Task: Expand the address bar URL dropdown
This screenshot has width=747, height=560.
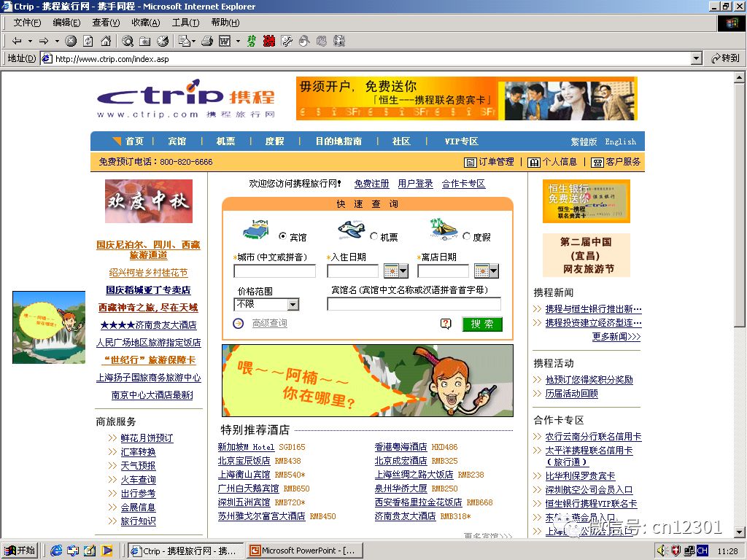Action: pos(697,58)
